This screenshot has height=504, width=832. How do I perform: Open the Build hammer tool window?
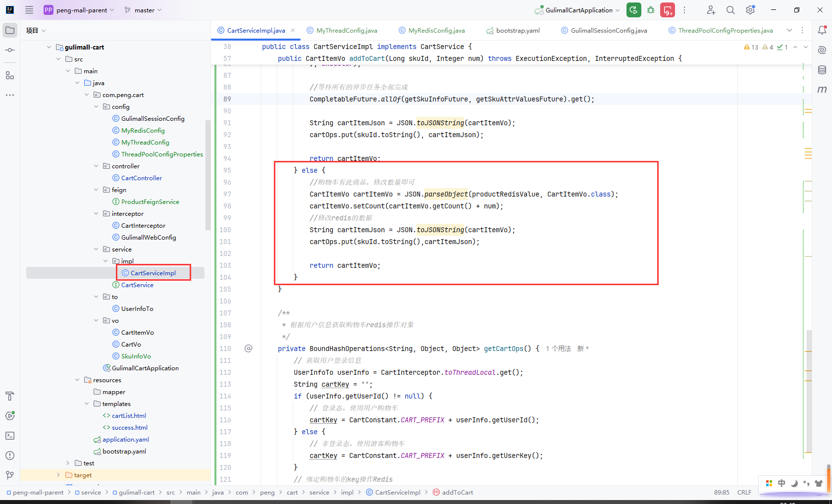click(x=10, y=396)
